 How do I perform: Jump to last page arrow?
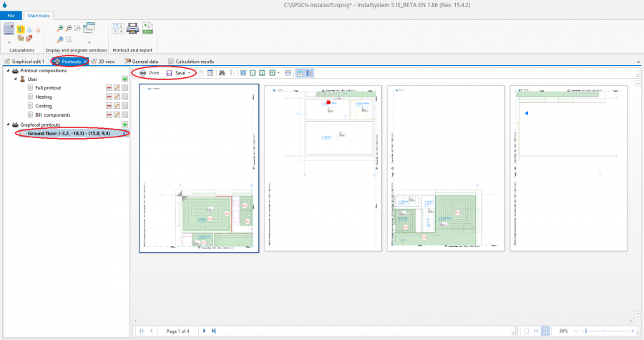[214, 331]
